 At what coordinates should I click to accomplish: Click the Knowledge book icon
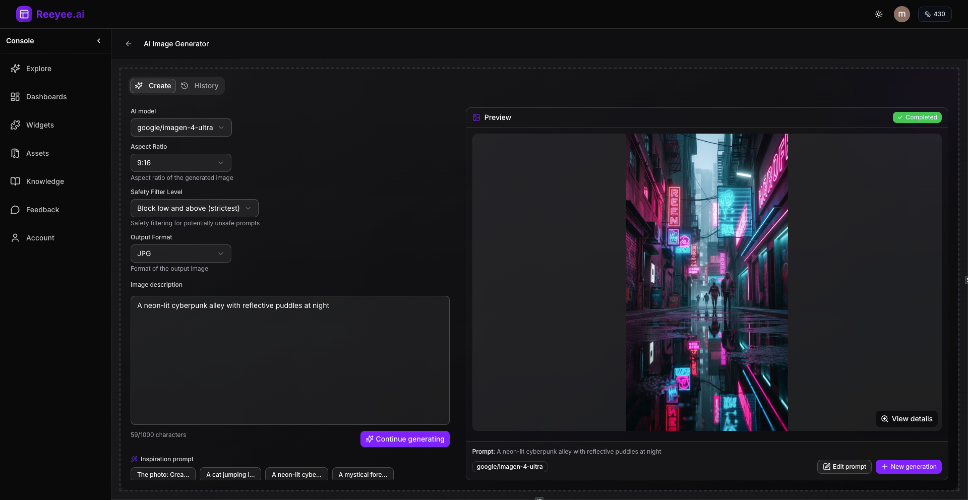coord(15,181)
